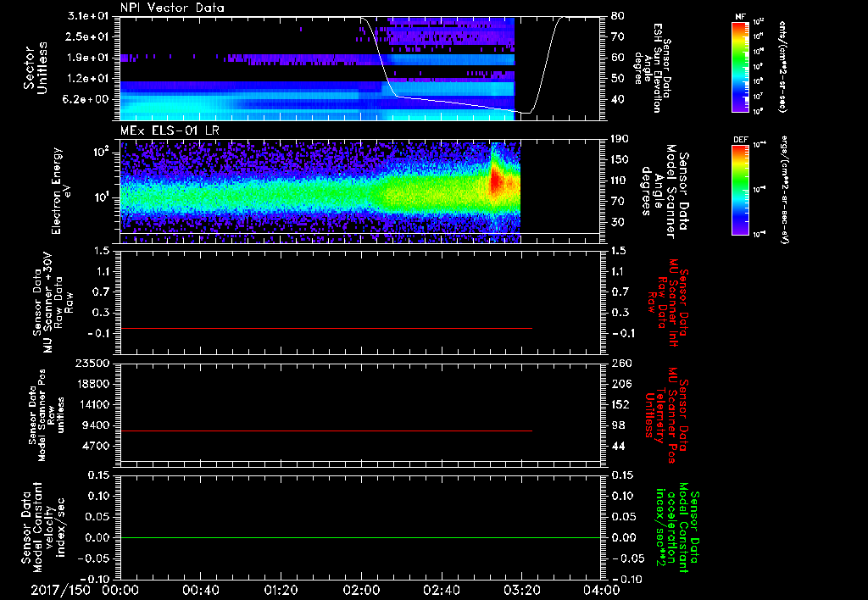This screenshot has width=868, height=600.
Task: Click the green 'Model Constant acceleration' axis label
Action: (x=677, y=529)
